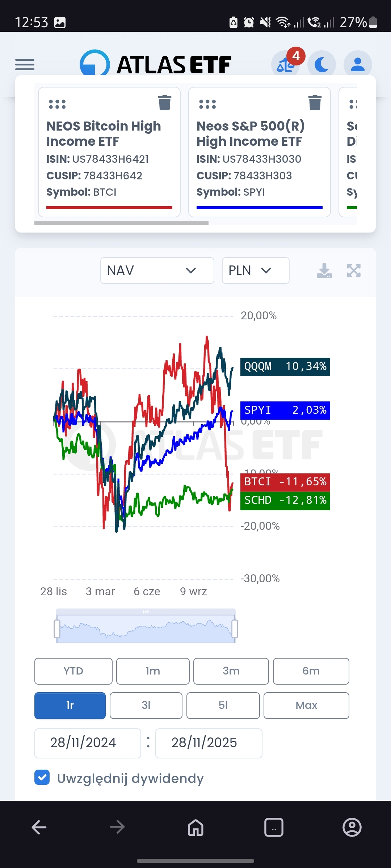This screenshot has width=391, height=868.
Task: Edit the start date 28/11/2024 field
Action: coord(88,743)
